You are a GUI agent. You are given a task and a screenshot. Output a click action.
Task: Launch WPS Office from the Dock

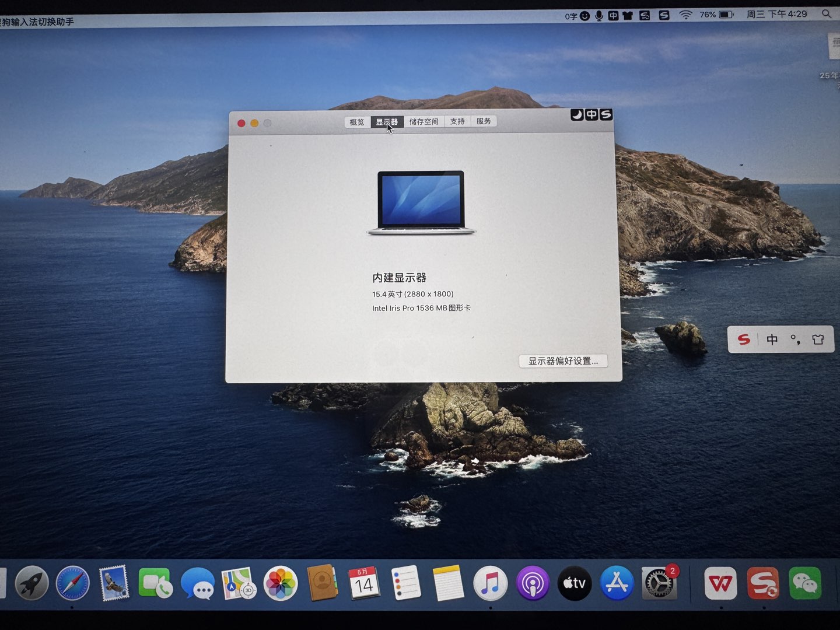[x=720, y=583]
